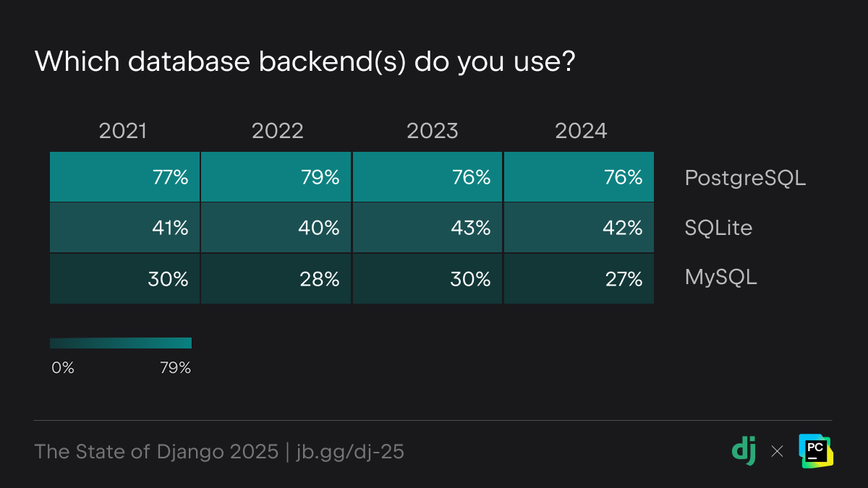The height and width of the screenshot is (488, 868).
Task: Click the PostgreSQL row label
Action: (x=745, y=178)
